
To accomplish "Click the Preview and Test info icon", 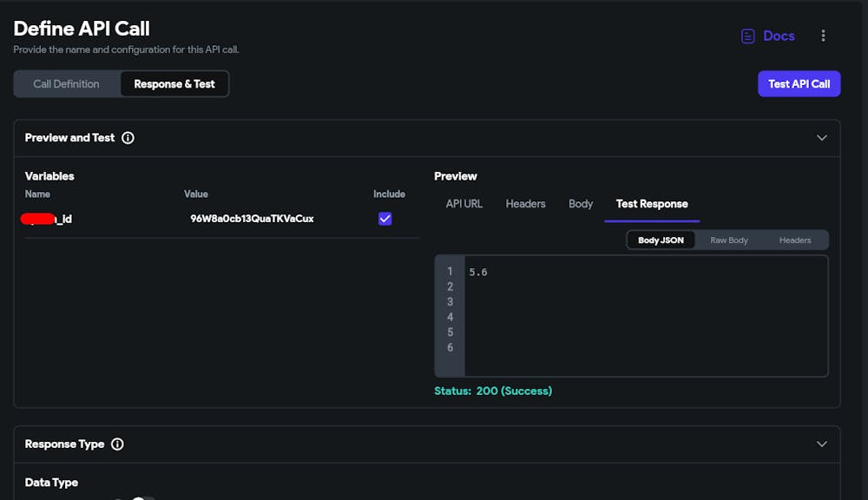I will (x=128, y=138).
